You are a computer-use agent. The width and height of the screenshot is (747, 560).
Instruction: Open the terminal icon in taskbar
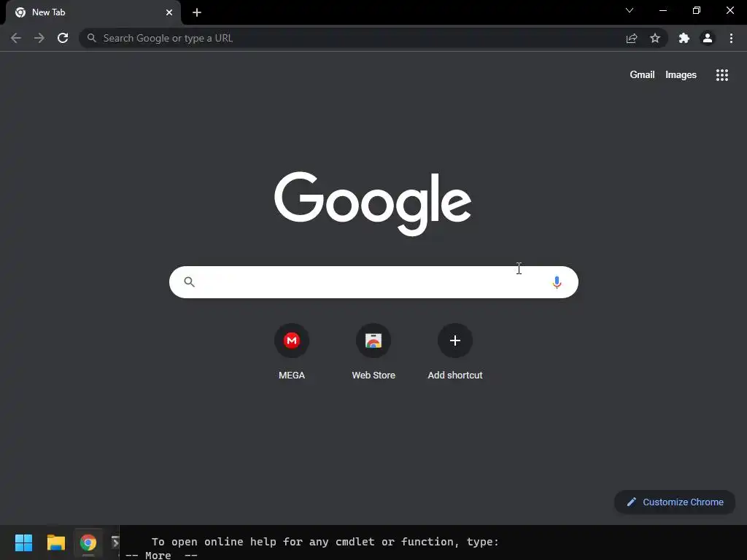115,542
